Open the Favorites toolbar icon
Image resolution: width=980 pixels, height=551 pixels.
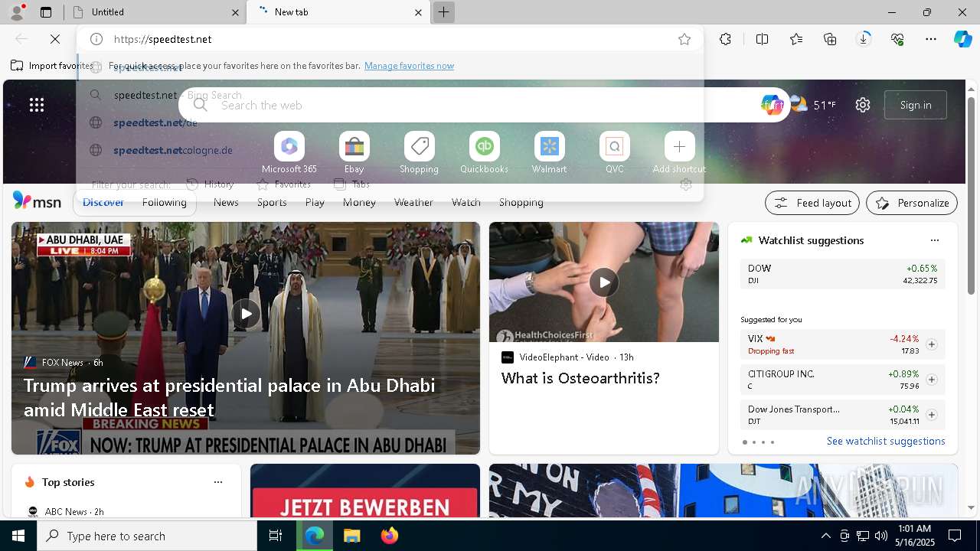[x=796, y=39]
